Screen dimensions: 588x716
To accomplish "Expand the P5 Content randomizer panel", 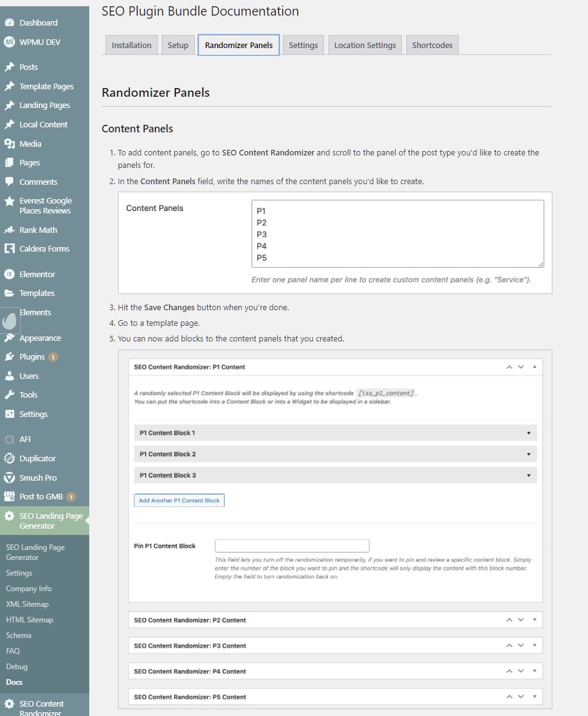I will (x=534, y=697).
